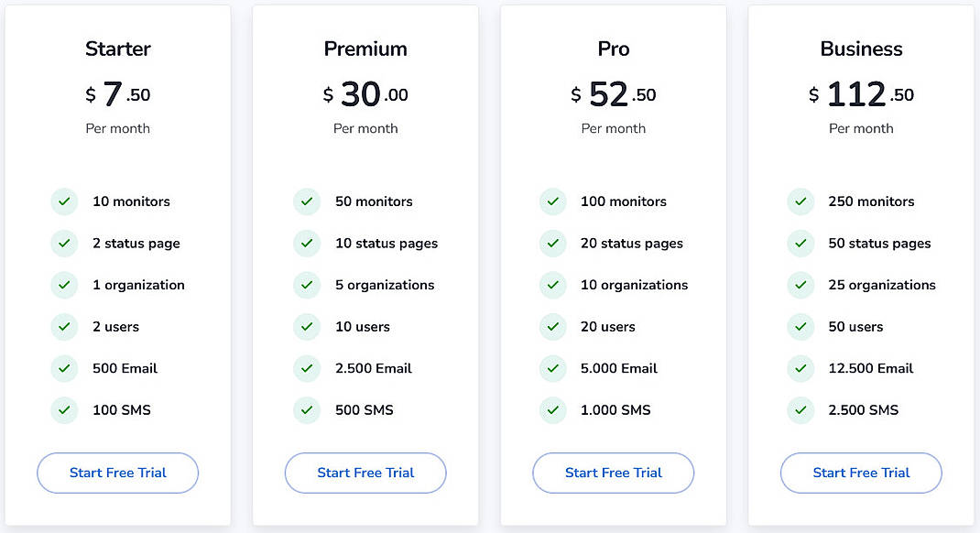This screenshot has width=980, height=533.
Task: Click the checkmark beside 2 status page
Action: pos(64,244)
